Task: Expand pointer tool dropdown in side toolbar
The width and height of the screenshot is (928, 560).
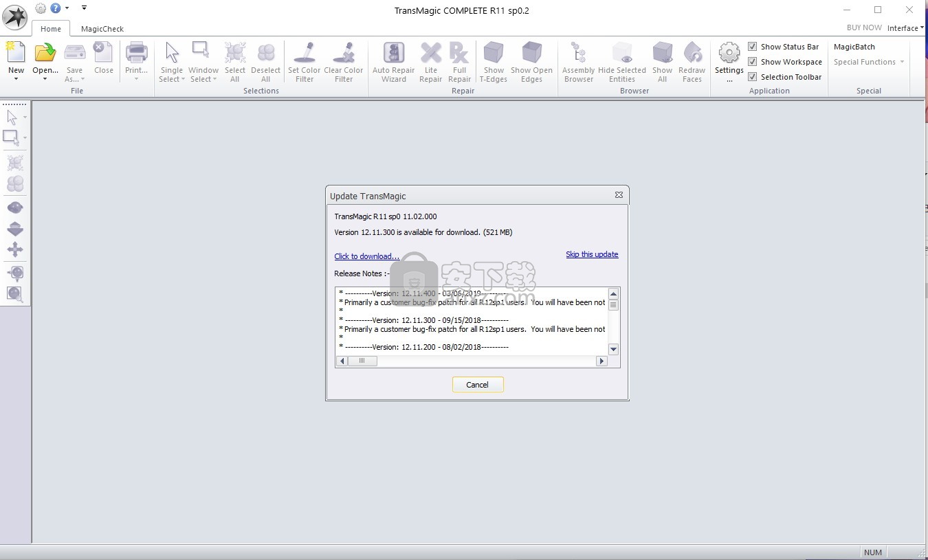Action: coord(25,117)
